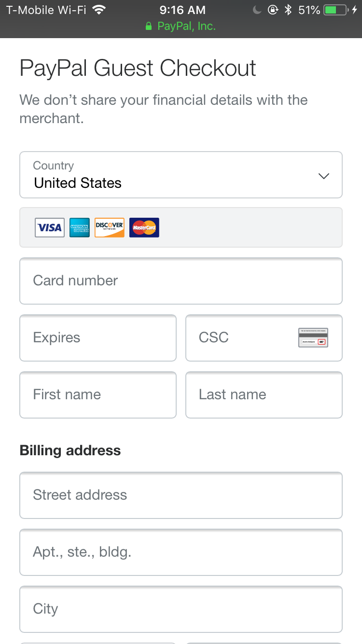The width and height of the screenshot is (362, 644).
Task: Select the Last name field
Action: (264, 395)
